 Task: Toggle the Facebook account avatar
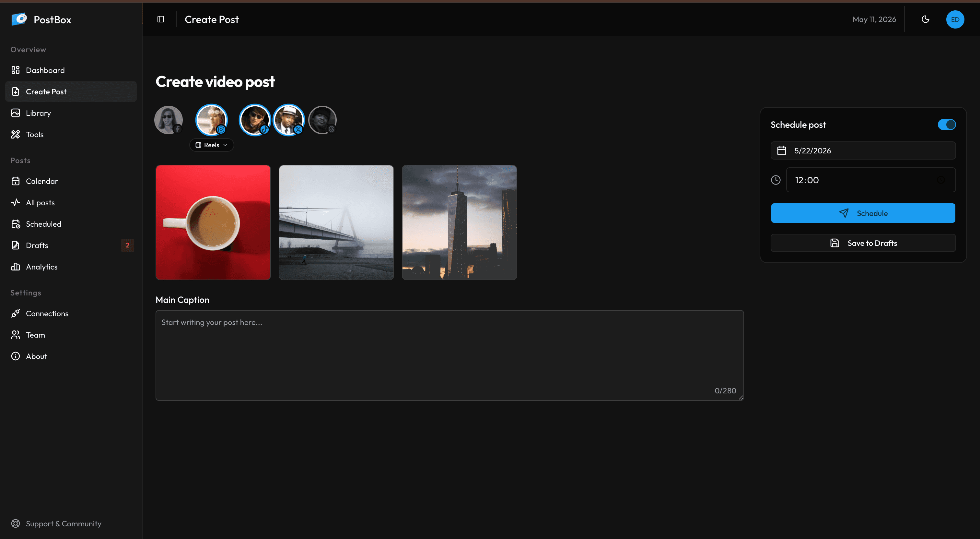[169, 120]
